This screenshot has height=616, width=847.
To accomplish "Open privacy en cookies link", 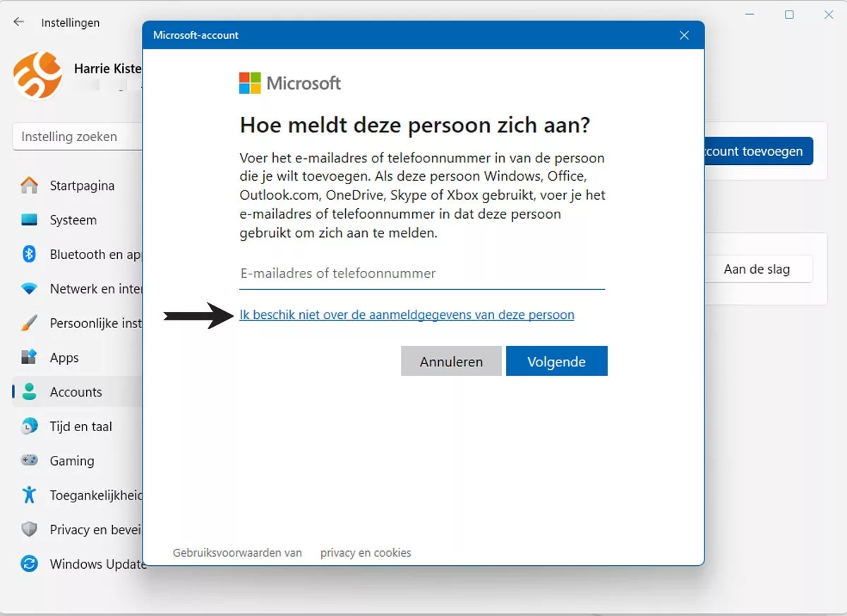I will 366,553.
